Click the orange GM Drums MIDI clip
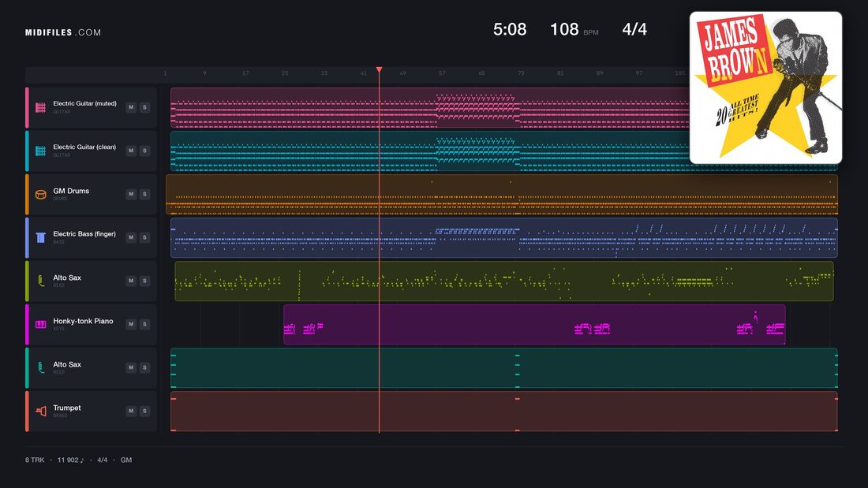Viewport: 868px width, 488px height. tap(502, 194)
